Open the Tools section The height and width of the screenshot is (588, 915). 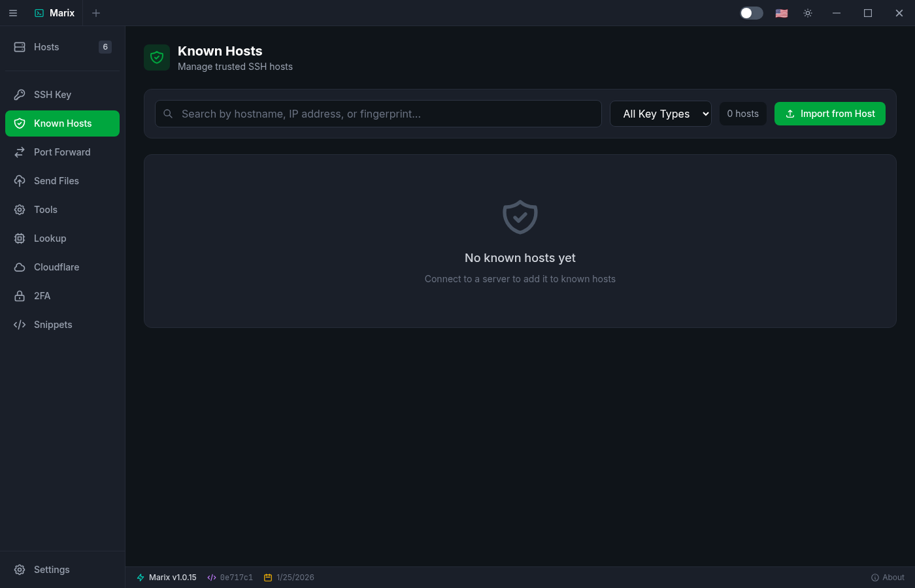[x=45, y=209]
